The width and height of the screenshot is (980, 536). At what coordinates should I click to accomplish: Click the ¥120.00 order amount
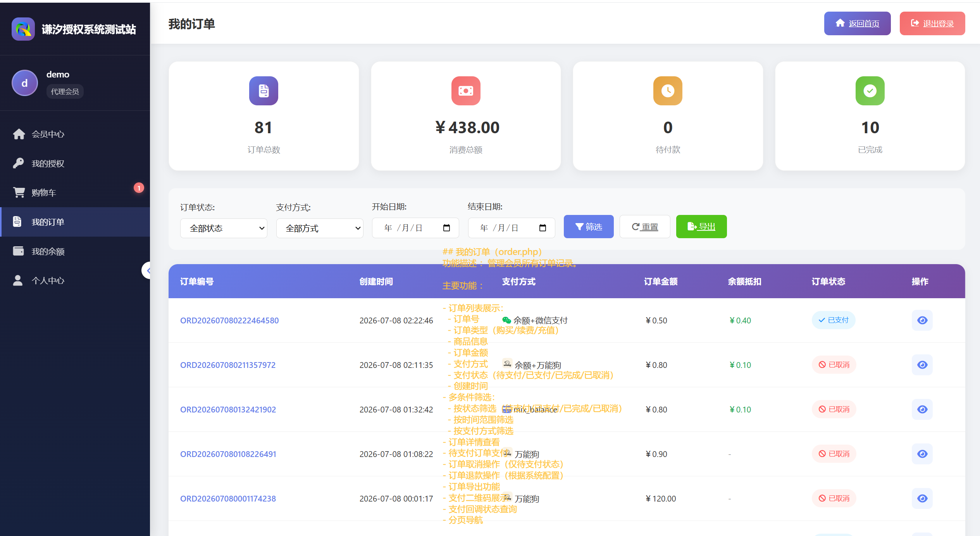661,499
